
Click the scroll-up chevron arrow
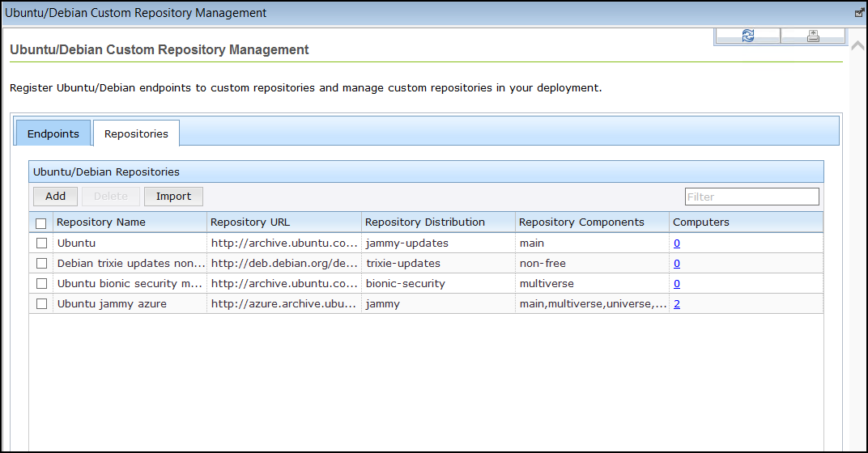click(857, 46)
